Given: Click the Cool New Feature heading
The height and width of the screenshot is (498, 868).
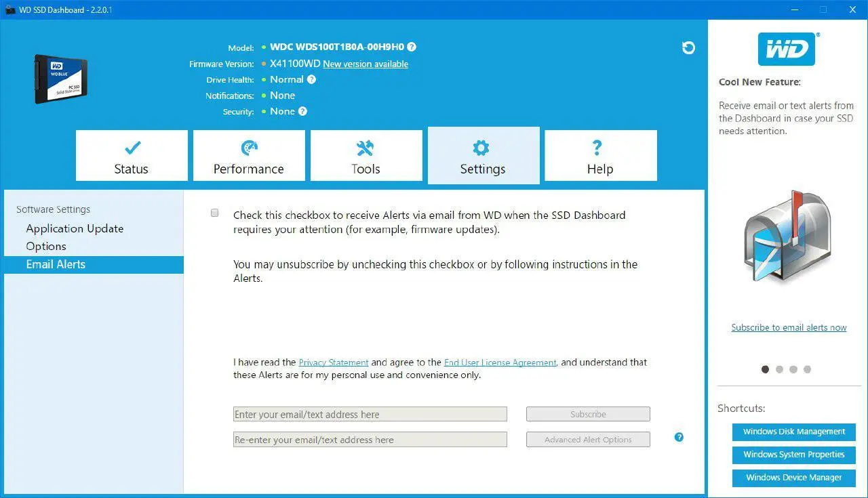Looking at the screenshot, I should click(x=759, y=82).
